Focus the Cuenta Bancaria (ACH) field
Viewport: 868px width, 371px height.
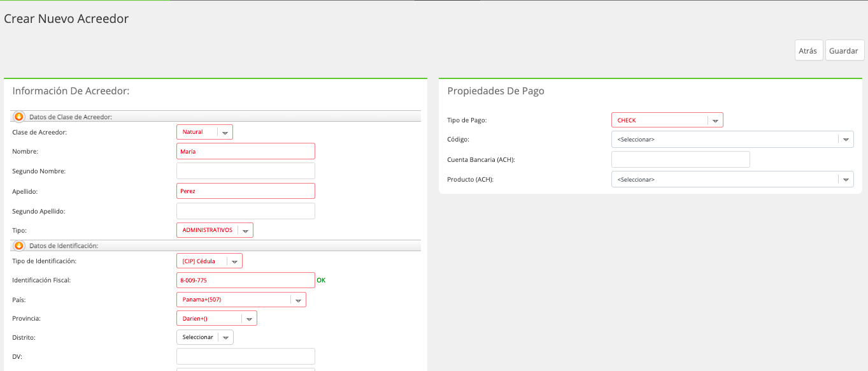(x=681, y=159)
